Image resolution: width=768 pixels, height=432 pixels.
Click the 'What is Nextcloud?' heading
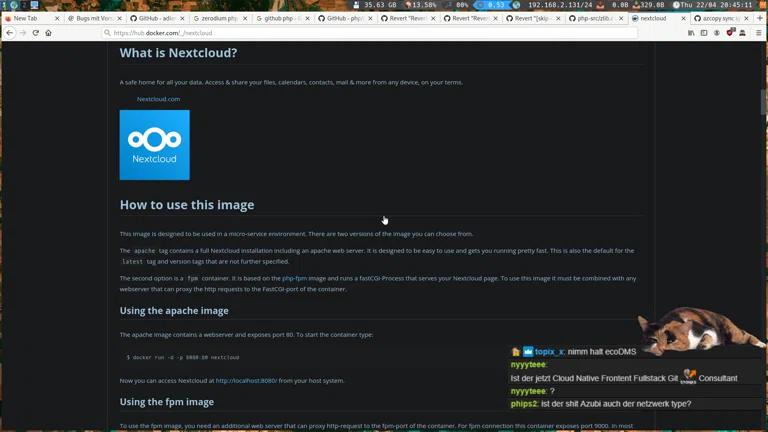click(x=178, y=53)
